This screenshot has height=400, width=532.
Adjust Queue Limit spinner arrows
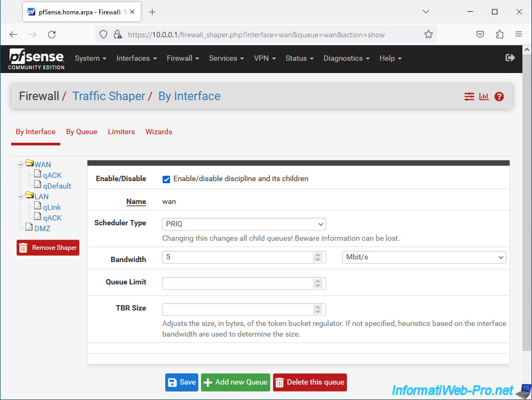(x=318, y=283)
